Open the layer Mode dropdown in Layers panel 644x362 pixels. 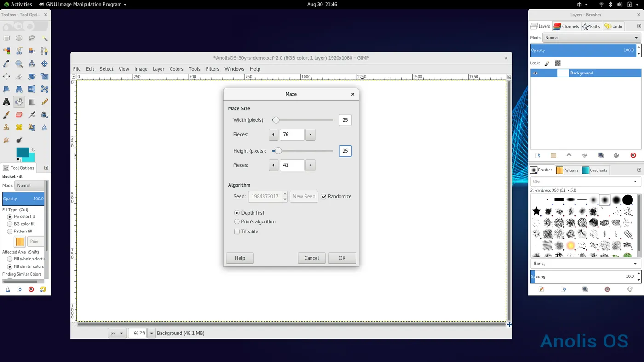click(592, 38)
